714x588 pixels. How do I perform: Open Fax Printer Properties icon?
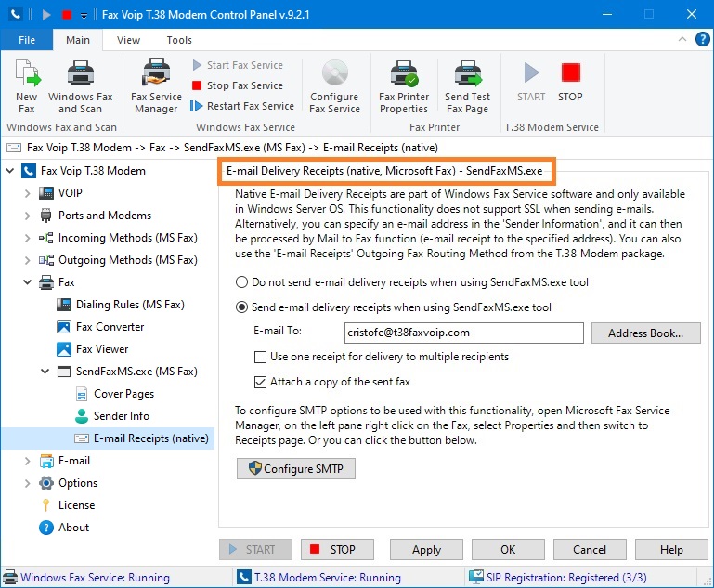(x=404, y=72)
